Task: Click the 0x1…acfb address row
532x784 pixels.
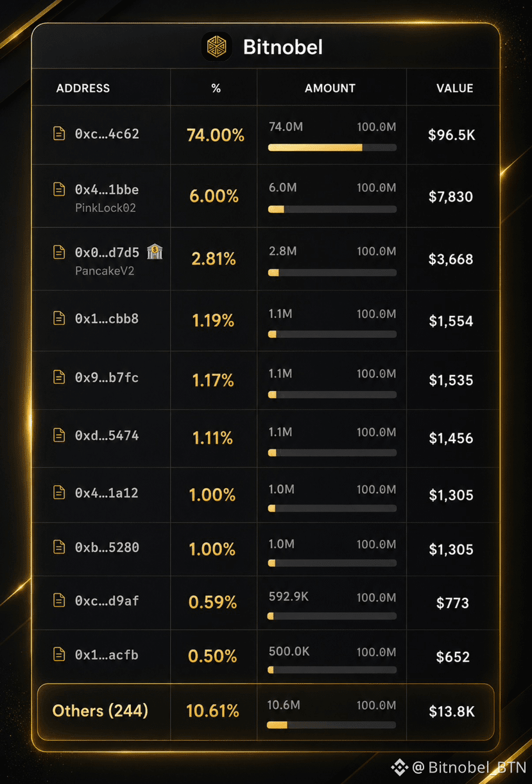Action: pos(266,656)
